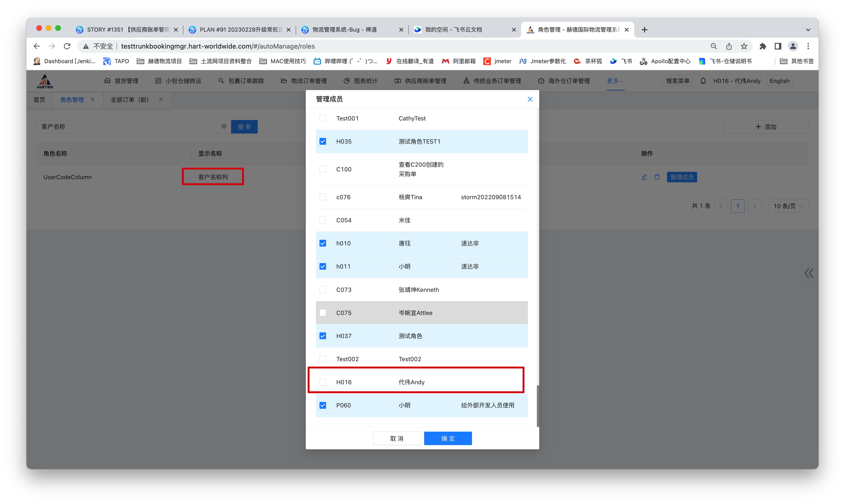This screenshot has height=504, width=845.
Task: Select 供应商账单管理 from the top menu
Action: [420, 81]
